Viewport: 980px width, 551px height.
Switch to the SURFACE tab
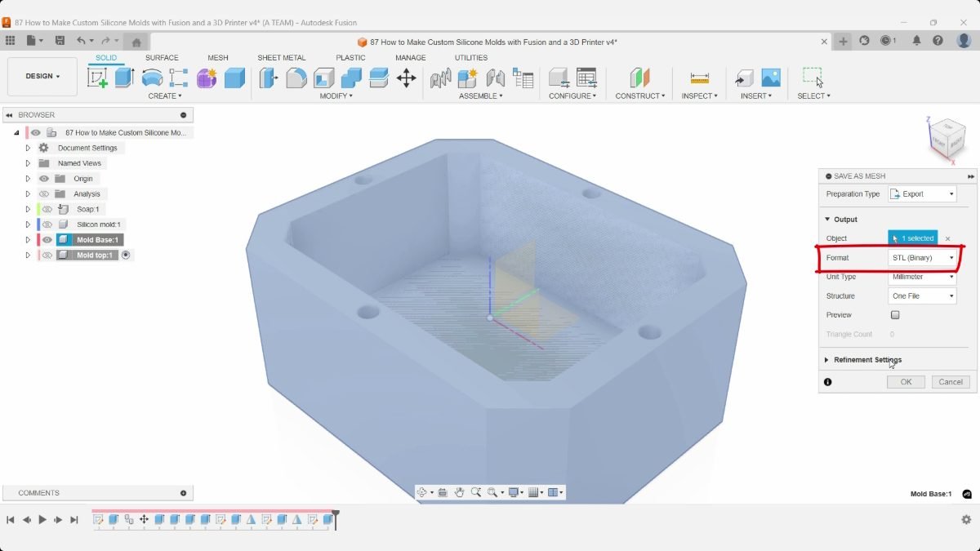click(162, 58)
